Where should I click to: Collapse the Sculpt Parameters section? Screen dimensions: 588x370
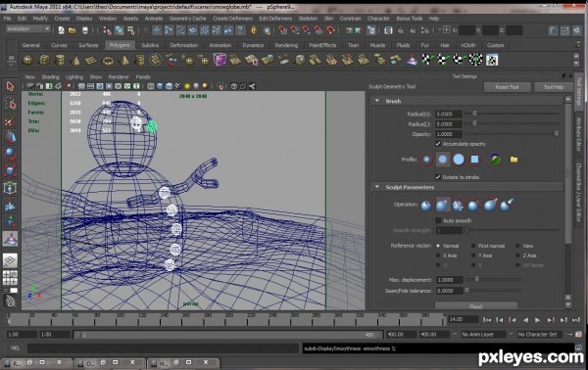click(x=377, y=187)
